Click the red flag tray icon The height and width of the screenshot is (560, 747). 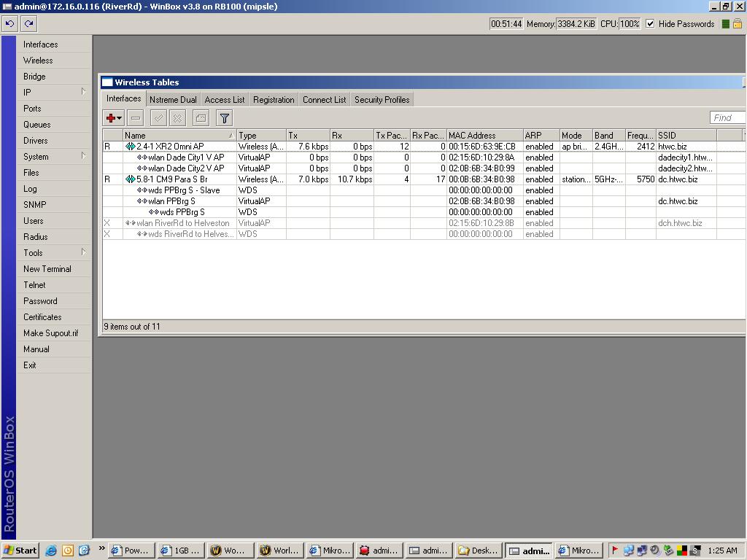(x=615, y=550)
